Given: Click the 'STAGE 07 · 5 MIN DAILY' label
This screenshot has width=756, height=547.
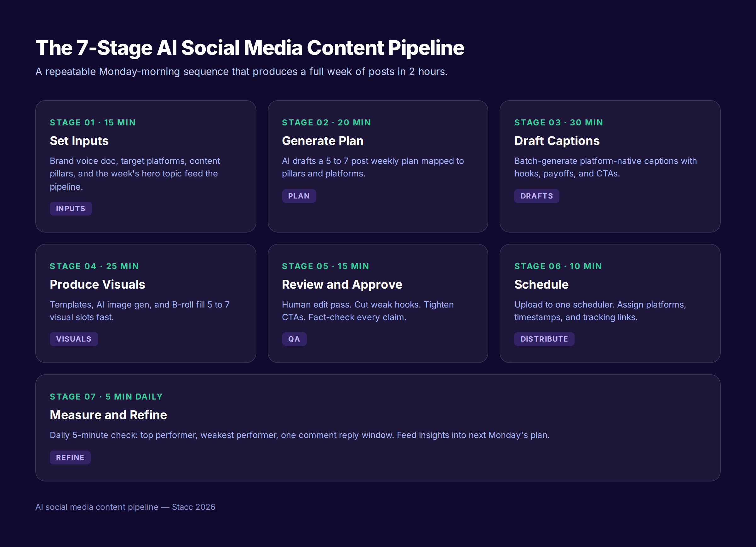Looking at the screenshot, I should pyautogui.click(x=106, y=396).
